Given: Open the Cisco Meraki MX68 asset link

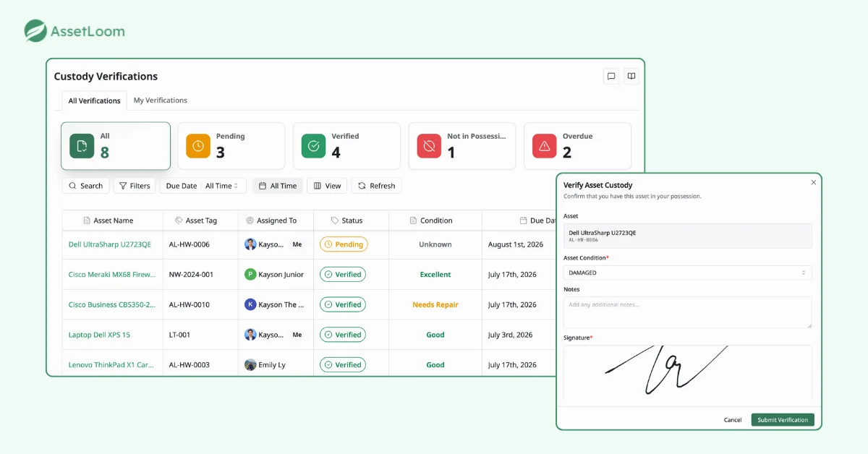Looking at the screenshot, I should click(111, 275).
